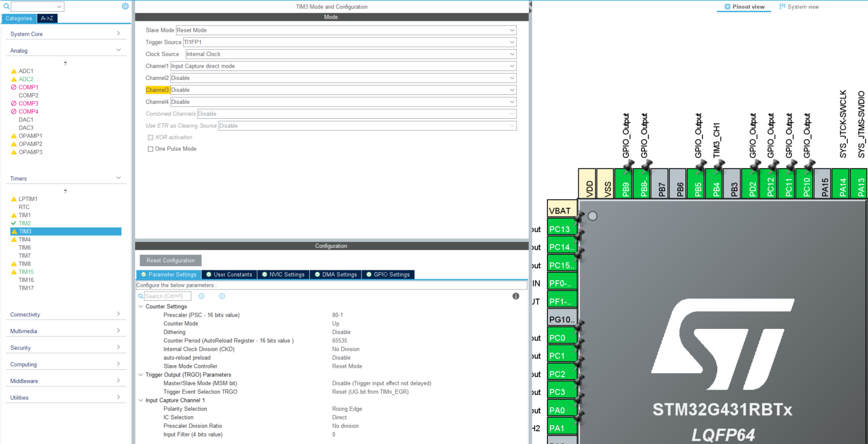Click the Prescaler value 80-1
Image resolution: width=868 pixels, height=444 pixels.
click(338, 315)
